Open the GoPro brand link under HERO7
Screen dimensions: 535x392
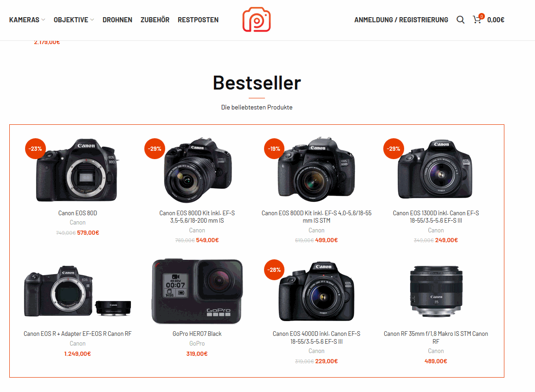(x=197, y=343)
